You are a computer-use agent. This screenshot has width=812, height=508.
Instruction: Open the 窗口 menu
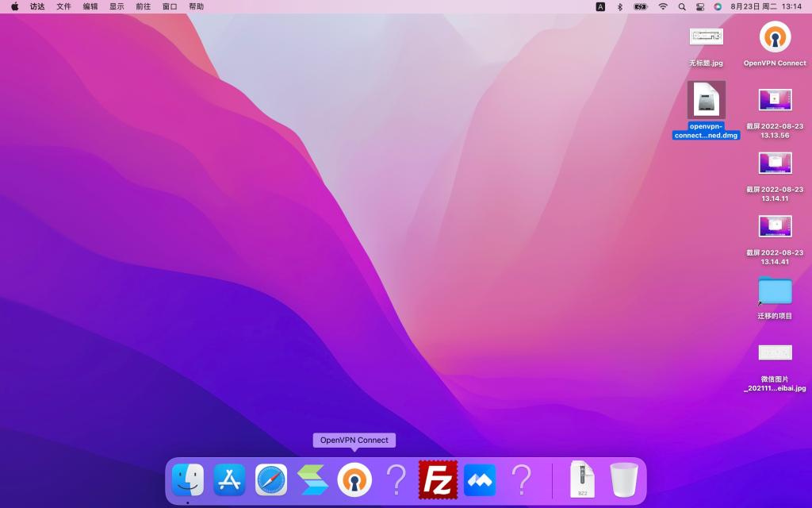click(170, 6)
